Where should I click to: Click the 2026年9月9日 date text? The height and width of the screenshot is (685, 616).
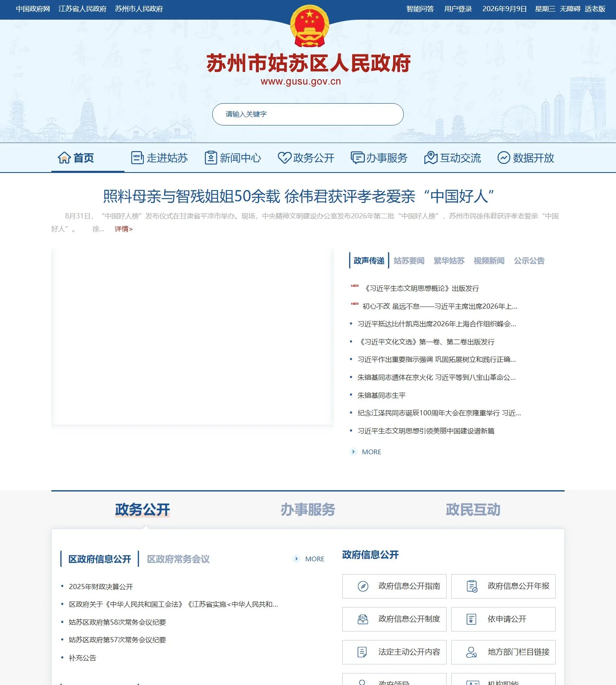point(504,9)
